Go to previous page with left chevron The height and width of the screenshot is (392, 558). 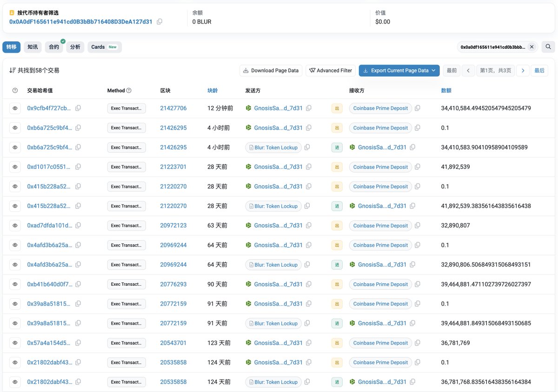468,71
